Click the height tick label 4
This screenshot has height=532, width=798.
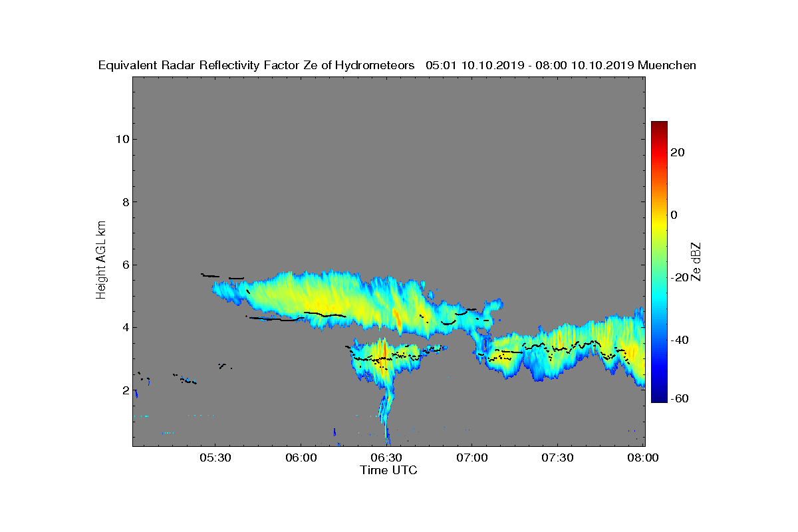click(x=124, y=327)
